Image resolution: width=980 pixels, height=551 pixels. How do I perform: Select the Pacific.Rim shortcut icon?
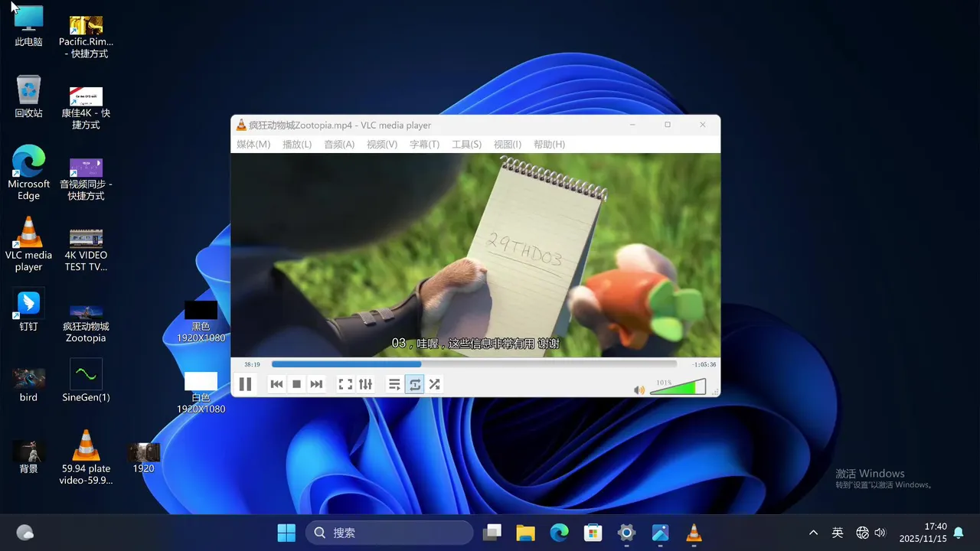[x=86, y=37]
